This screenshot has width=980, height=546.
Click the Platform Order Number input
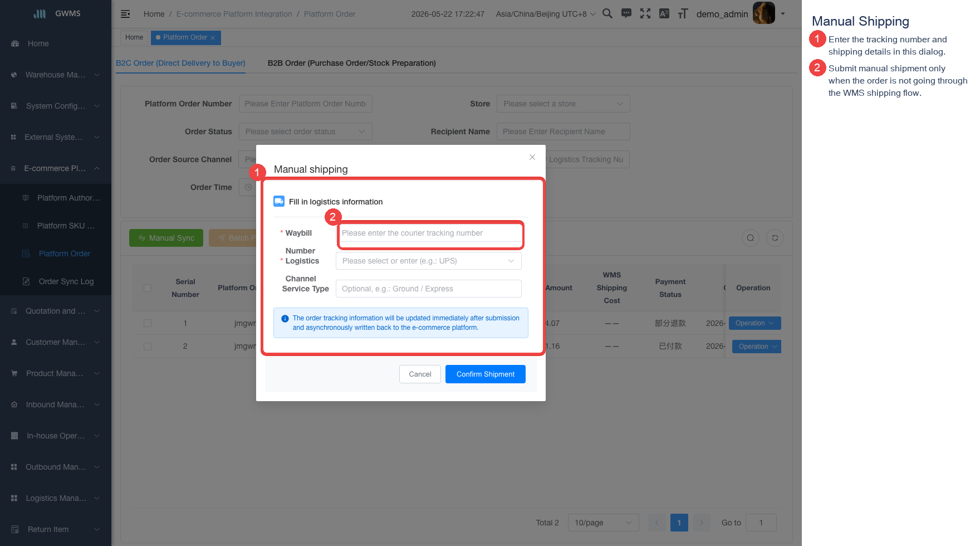[305, 104]
